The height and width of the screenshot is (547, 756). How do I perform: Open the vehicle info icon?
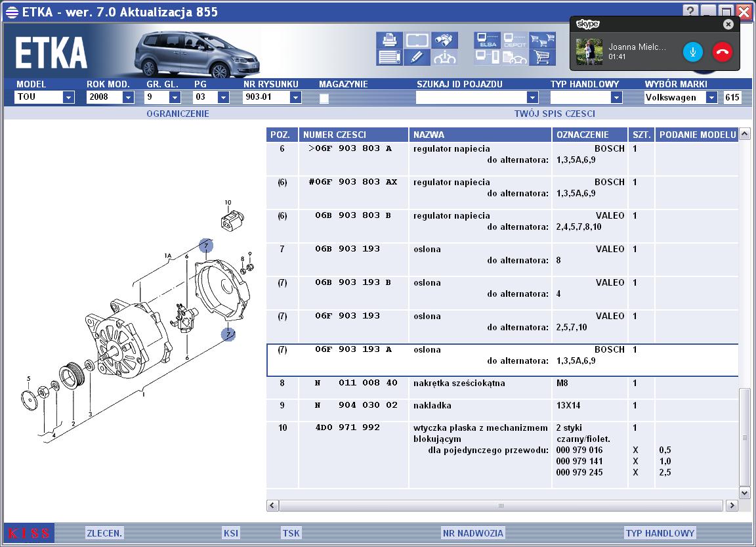tap(444, 57)
